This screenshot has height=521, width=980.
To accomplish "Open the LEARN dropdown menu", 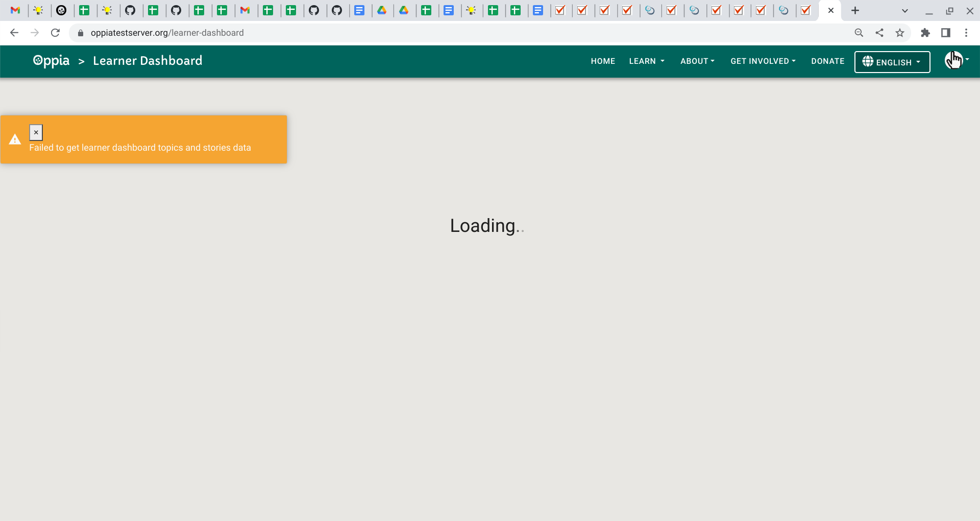I will click(x=646, y=61).
